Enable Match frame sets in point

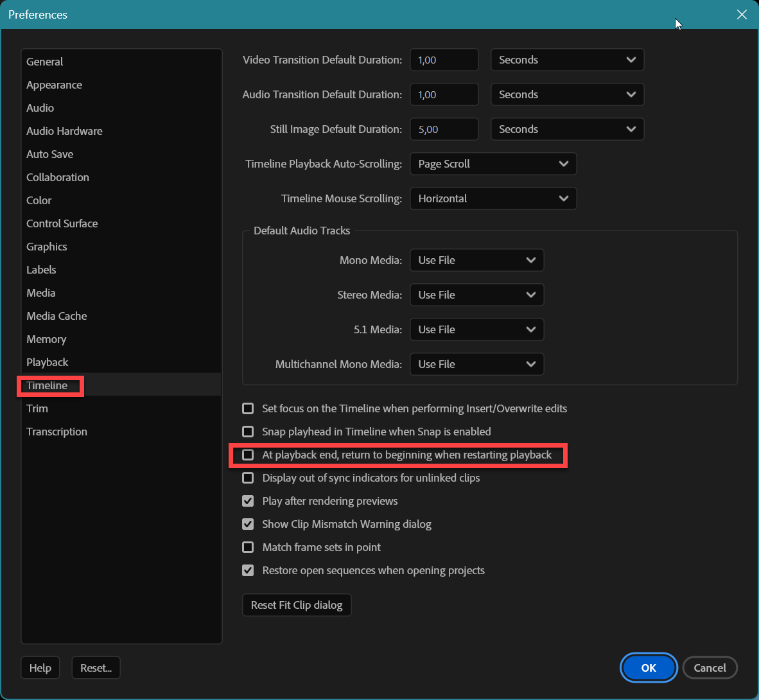(248, 547)
